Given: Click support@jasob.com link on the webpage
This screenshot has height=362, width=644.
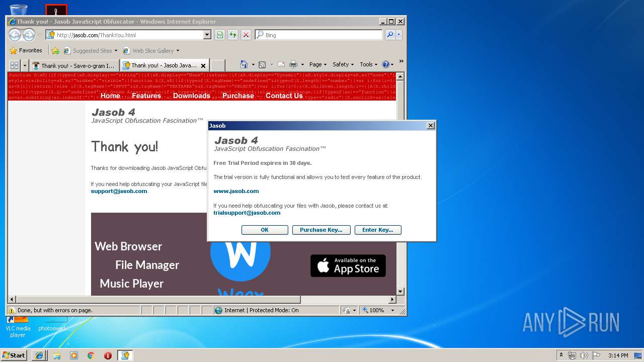Looking at the screenshot, I should pyautogui.click(x=119, y=191).
